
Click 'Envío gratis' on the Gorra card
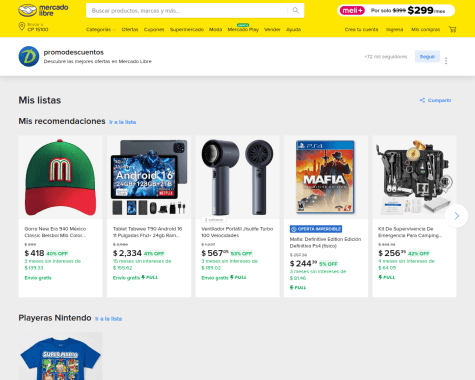(x=38, y=278)
